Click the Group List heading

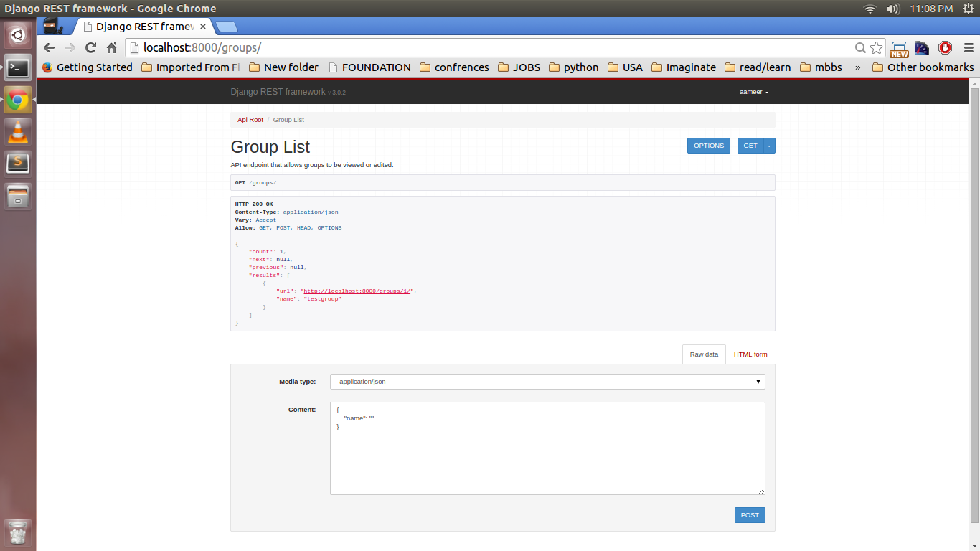[x=270, y=147]
